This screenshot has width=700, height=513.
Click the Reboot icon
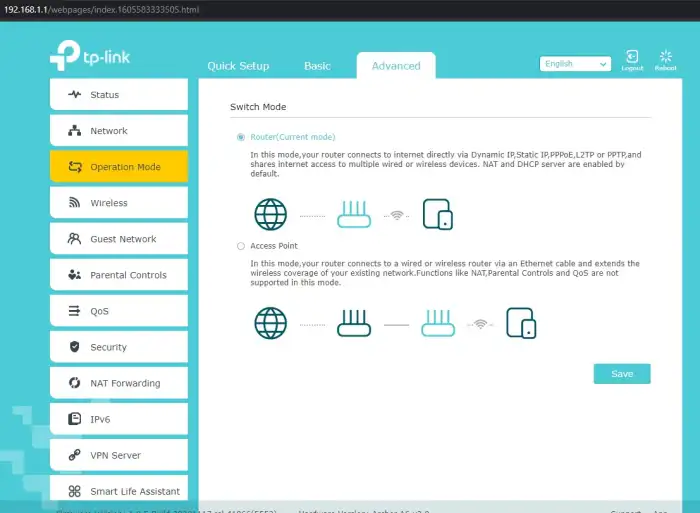tap(665, 58)
